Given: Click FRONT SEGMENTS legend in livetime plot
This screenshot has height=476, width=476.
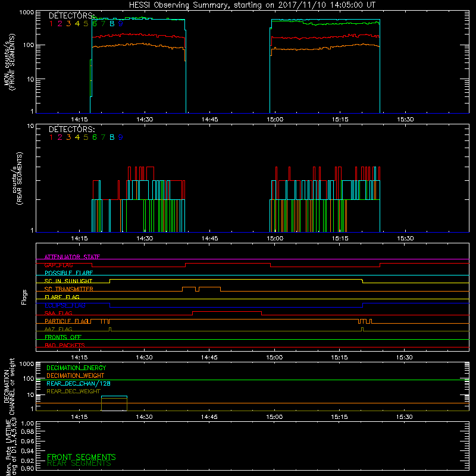Looking at the screenshot, I should 82,457.
